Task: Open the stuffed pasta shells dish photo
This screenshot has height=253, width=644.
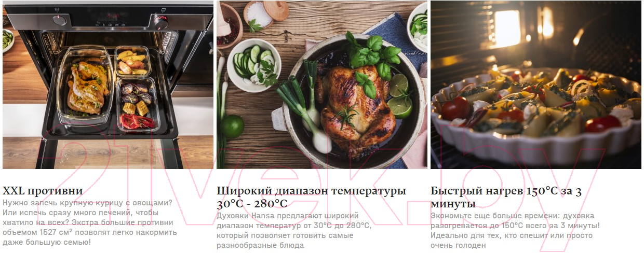Action: (536, 85)
